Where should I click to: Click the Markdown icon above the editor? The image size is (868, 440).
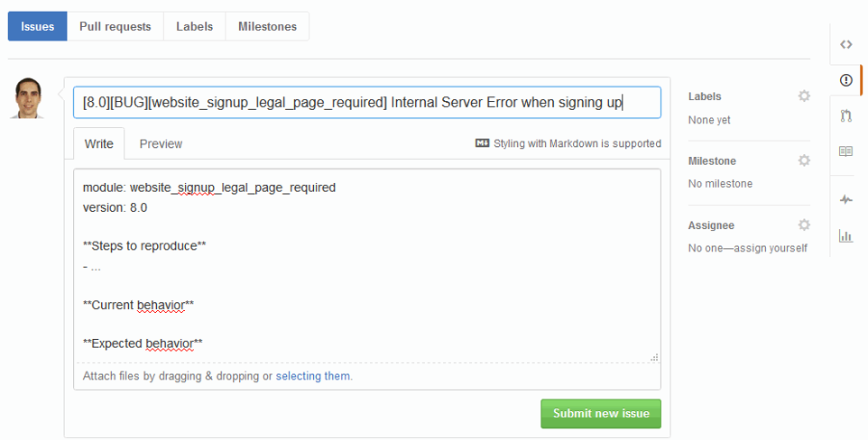pyautogui.click(x=482, y=143)
